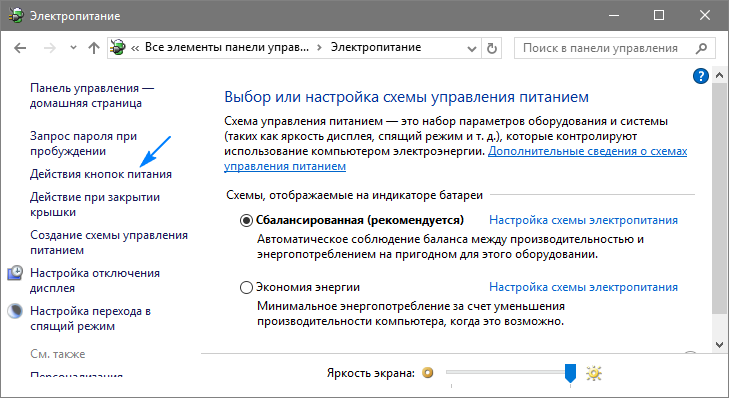This screenshot has height=398, width=729.
Task: Click the double chevron breadcrumb overflow
Action: coord(135,48)
